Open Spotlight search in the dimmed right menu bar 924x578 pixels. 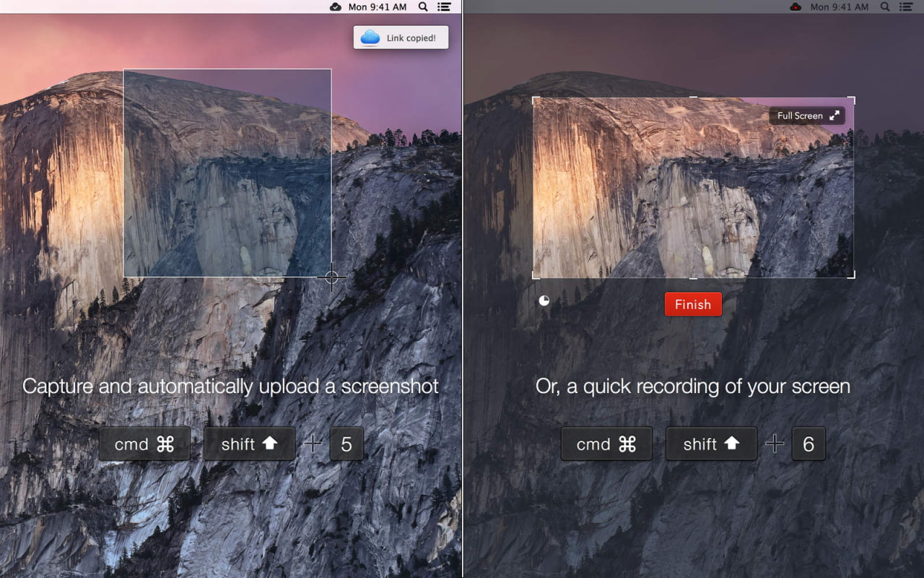pos(885,7)
